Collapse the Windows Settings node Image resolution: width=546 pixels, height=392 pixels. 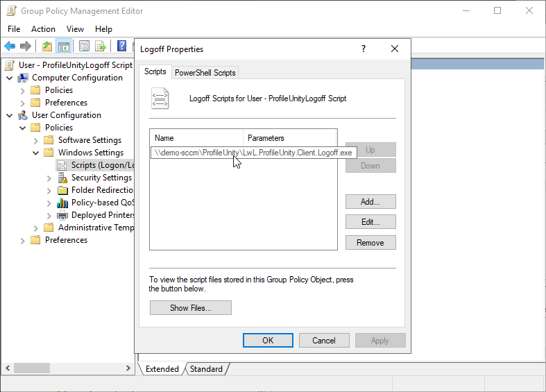pos(36,153)
